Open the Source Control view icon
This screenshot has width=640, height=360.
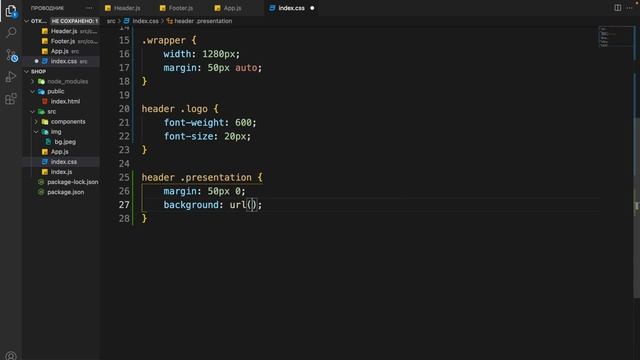11,55
